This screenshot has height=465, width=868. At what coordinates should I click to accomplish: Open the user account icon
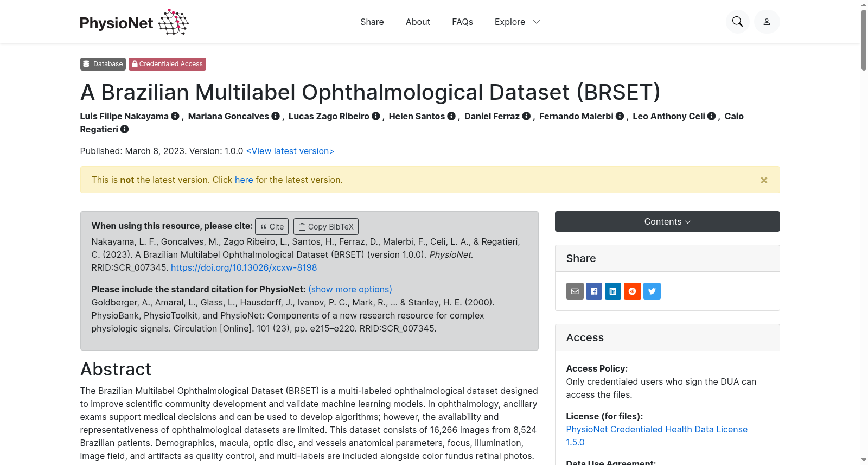[x=767, y=22]
